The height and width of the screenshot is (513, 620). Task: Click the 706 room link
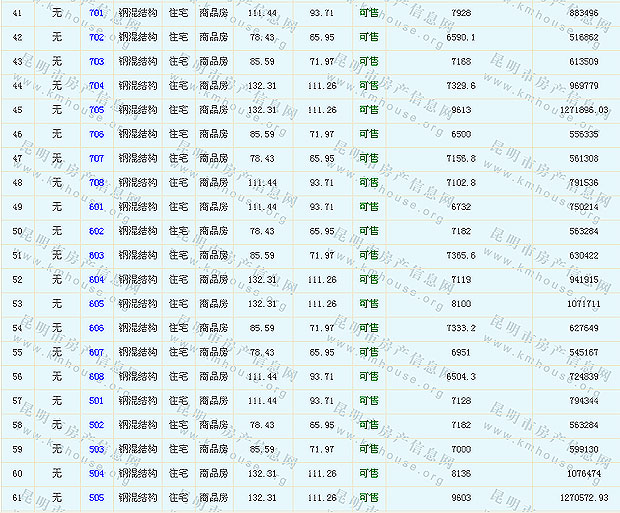point(96,134)
